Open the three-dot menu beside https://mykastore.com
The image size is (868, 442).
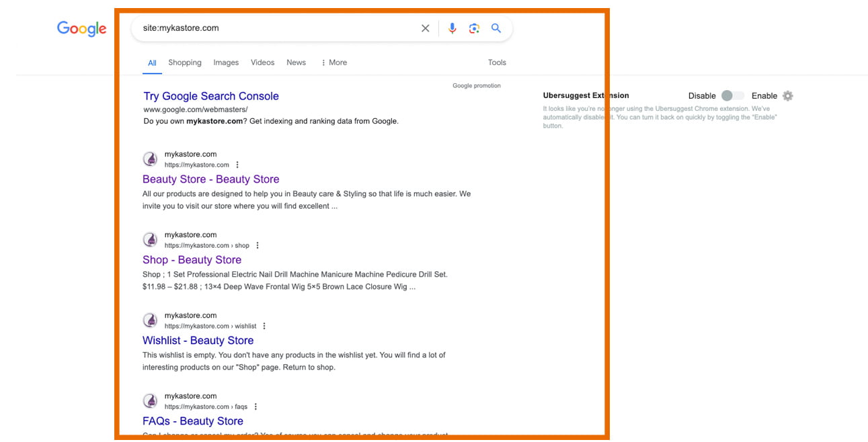coord(237,165)
